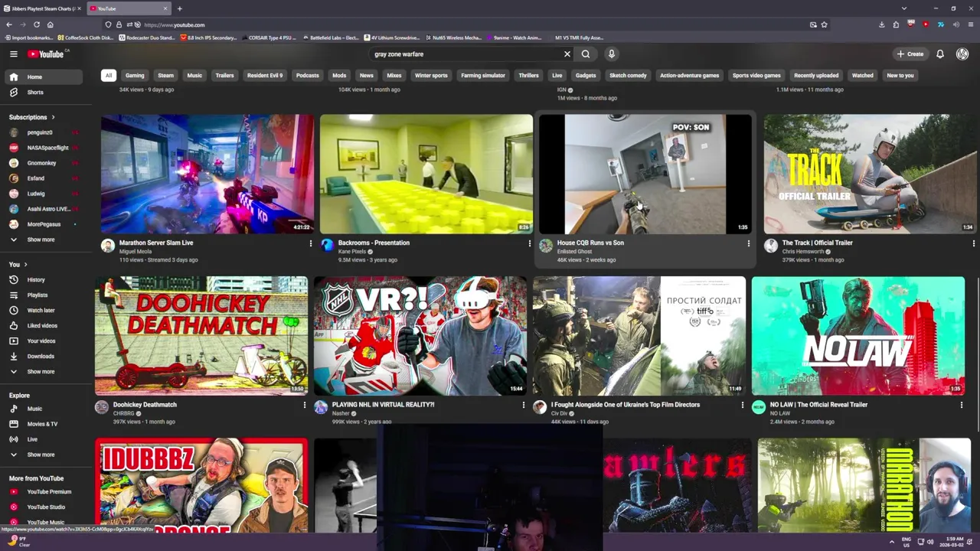Clear the search text with X icon
Viewport: 980px width, 551px height.
(x=567, y=54)
